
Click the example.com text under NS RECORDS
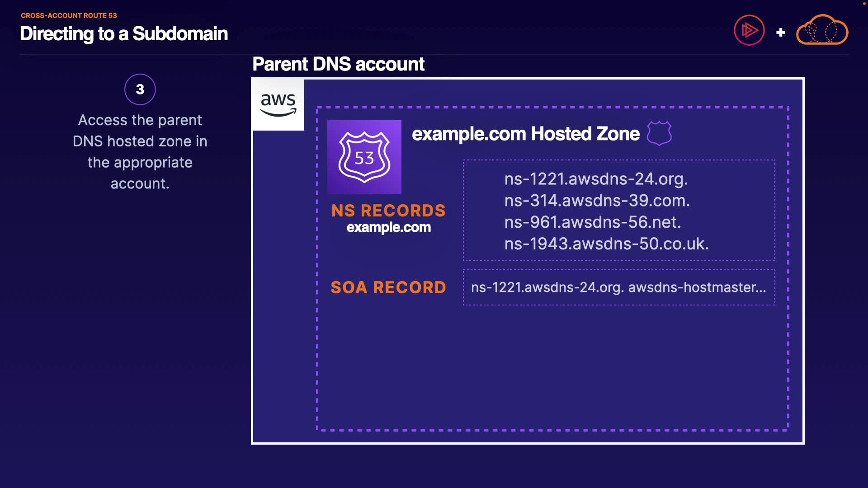click(x=388, y=227)
